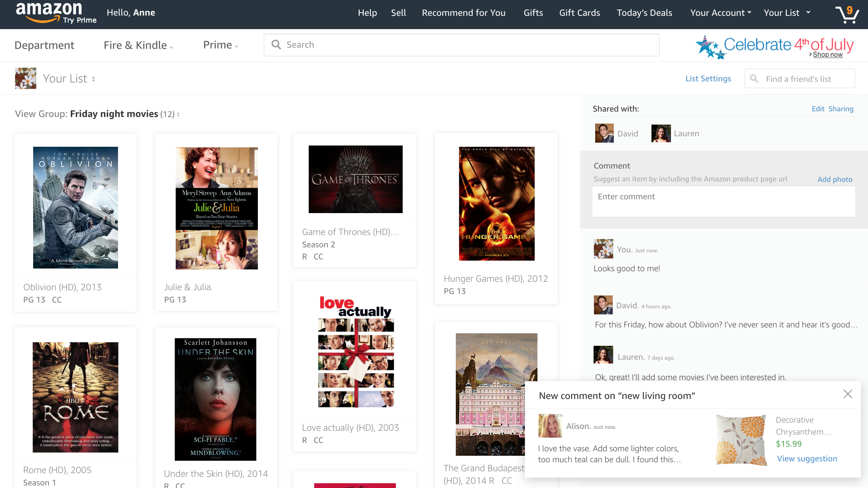The width and height of the screenshot is (868, 488).
Task: Open the Julie & Julia poster
Action: [217, 208]
